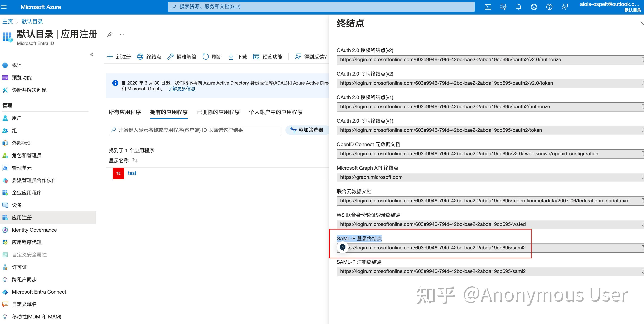This screenshot has width=644, height=324.
Task: Pin 默认目录|应用注册 page to dashboard
Action: click(110, 34)
